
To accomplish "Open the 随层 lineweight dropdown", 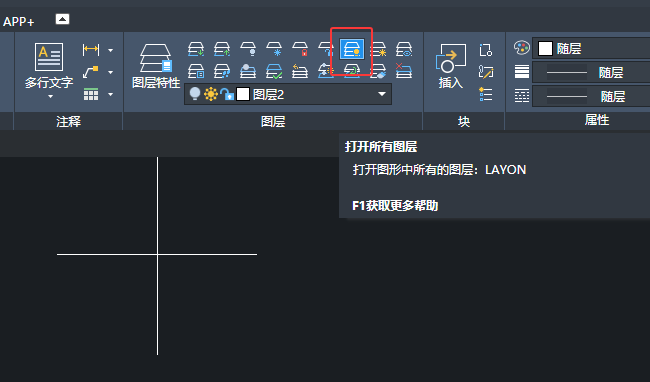I will point(591,72).
